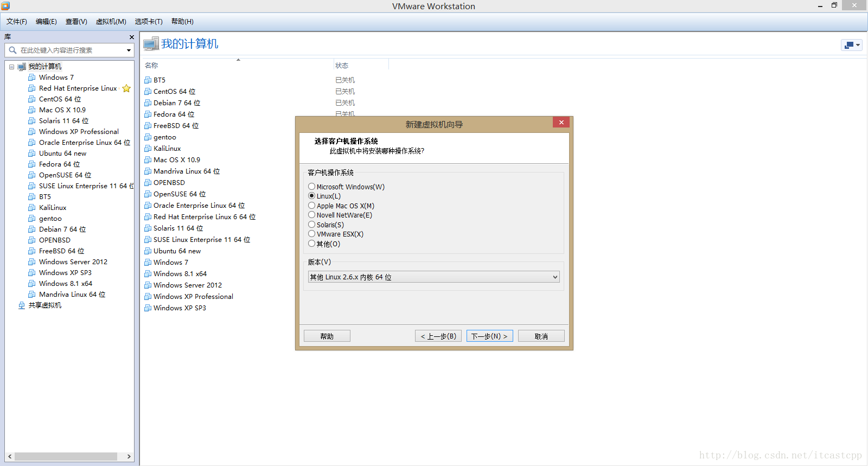Click the 名称 column header

[x=151, y=65]
